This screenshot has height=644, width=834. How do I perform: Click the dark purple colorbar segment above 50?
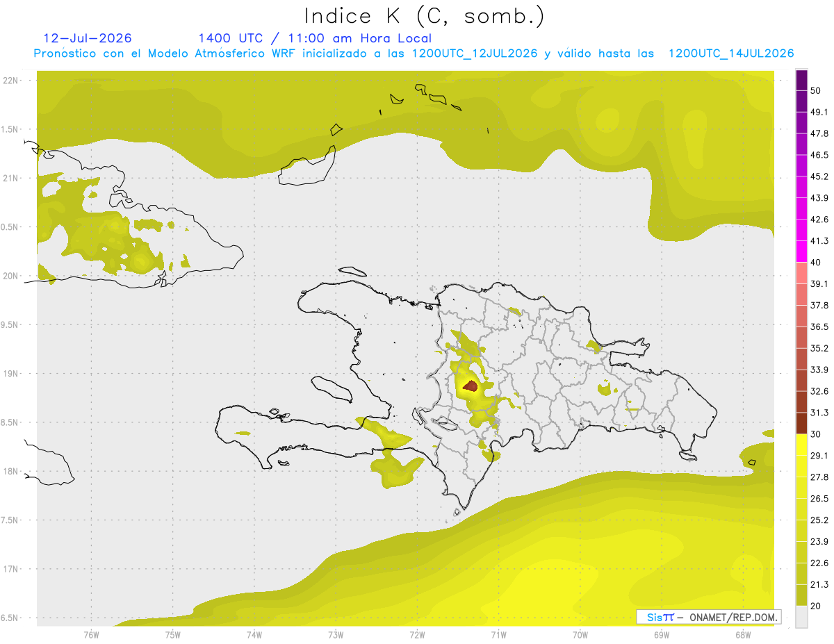pos(801,80)
